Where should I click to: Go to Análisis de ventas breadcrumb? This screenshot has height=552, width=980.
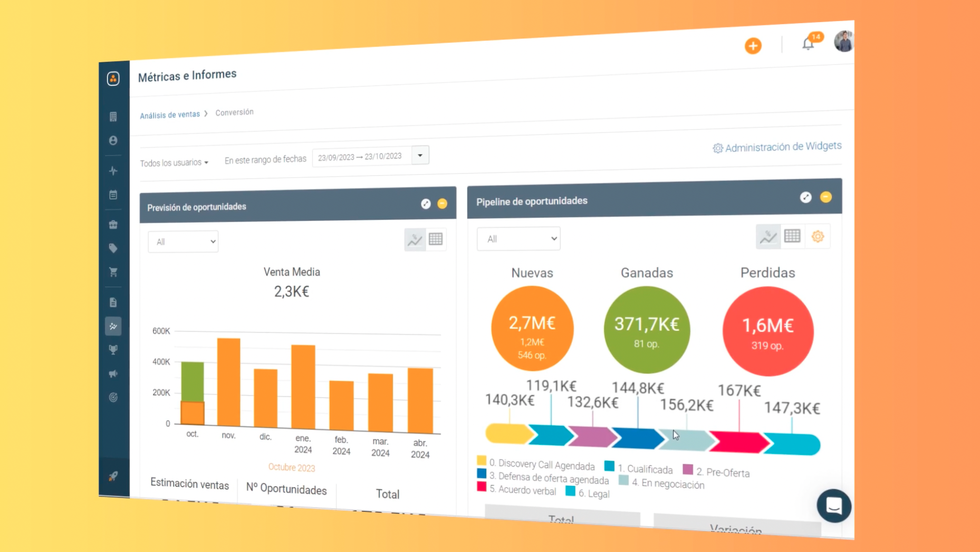pos(170,115)
